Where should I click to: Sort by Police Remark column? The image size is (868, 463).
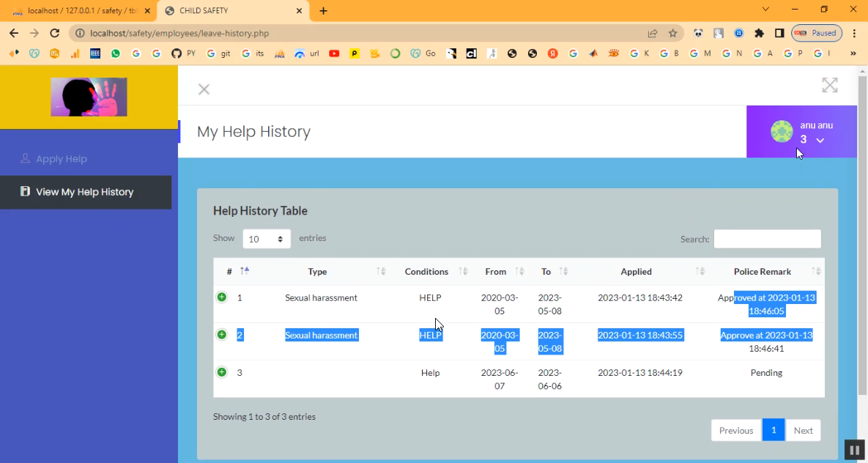coord(762,272)
